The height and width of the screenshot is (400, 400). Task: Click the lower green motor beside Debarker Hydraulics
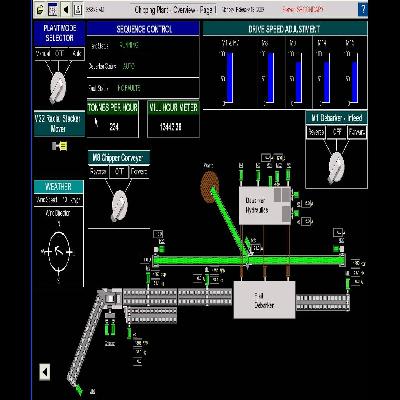point(295,213)
